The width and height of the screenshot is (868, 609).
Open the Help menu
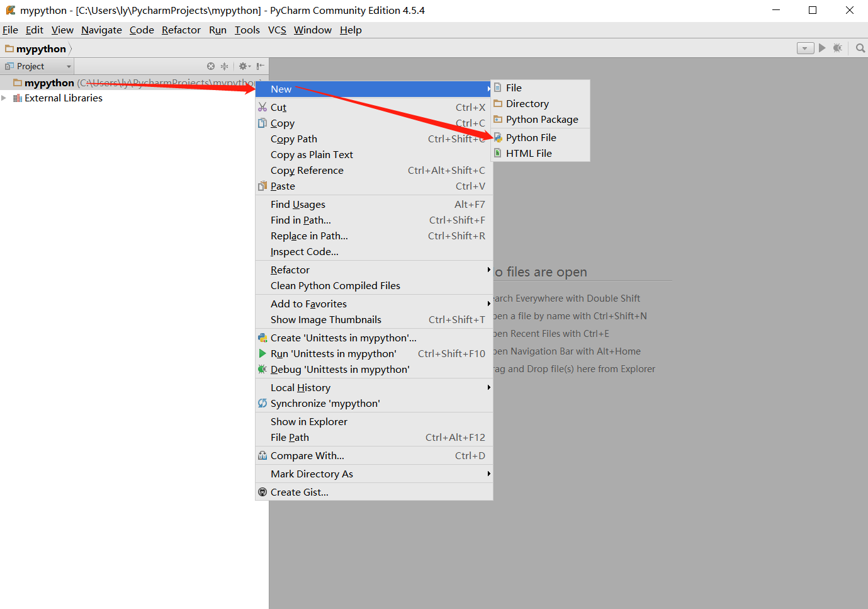pos(351,30)
